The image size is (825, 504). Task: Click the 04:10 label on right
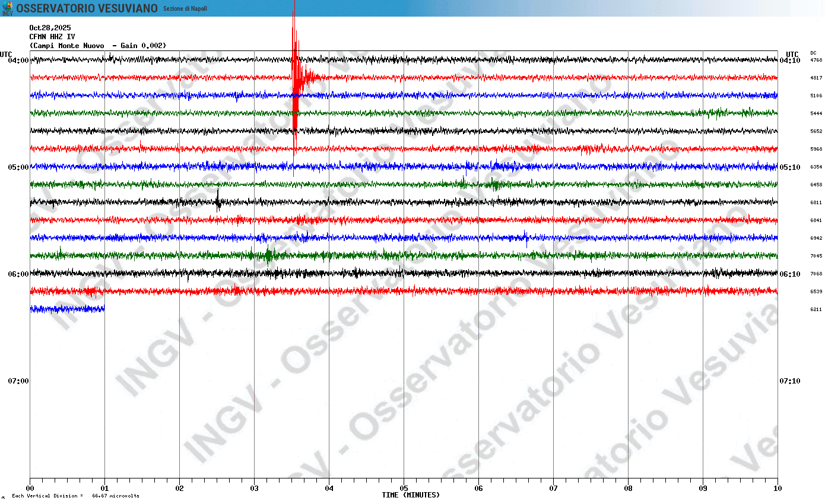click(789, 60)
